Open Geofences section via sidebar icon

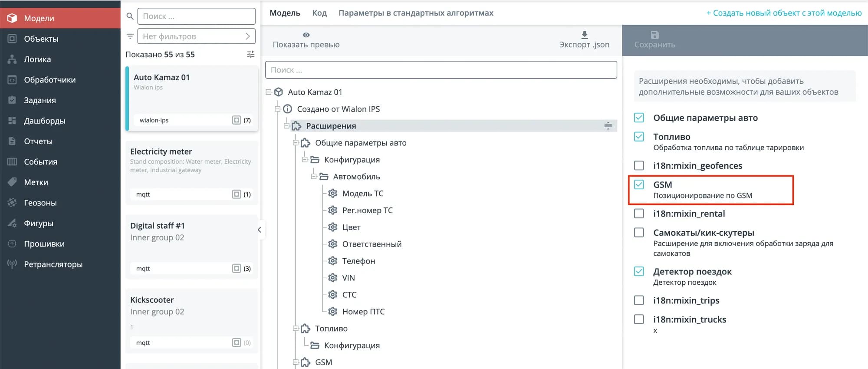[x=12, y=203]
